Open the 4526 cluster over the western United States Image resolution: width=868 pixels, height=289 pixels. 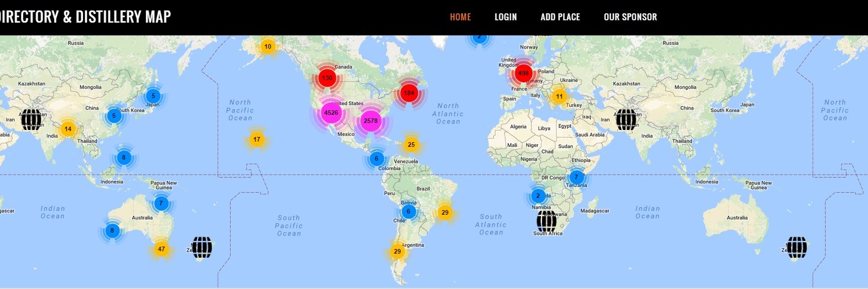pyautogui.click(x=331, y=113)
